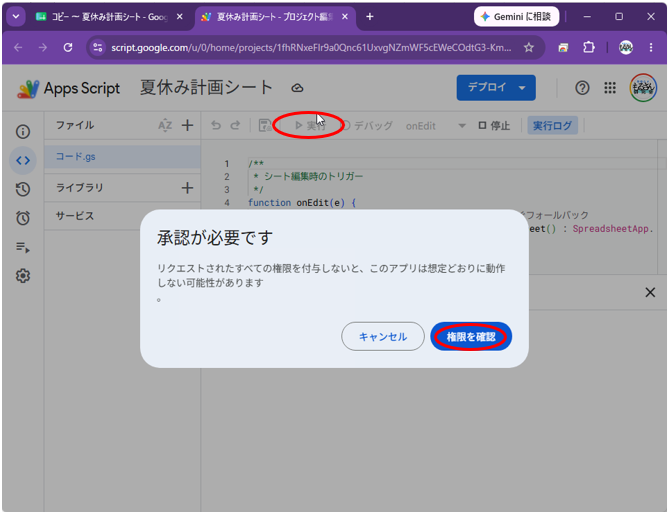The height and width of the screenshot is (513, 668).
Task: Open the Chrome profile avatar
Action: tap(625, 47)
